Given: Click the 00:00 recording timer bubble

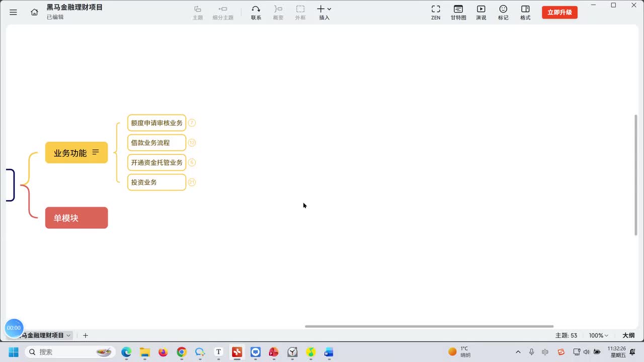Looking at the screenshot, I should [x=14, y=328].
